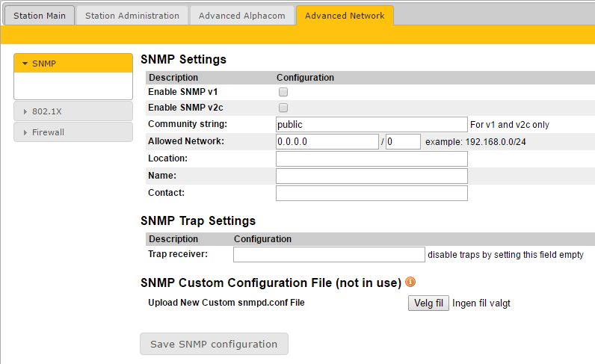The width and height of the screenshot is (595, 364).
Task: Enable SNMP v1 checkbox
Action: [x=283, y=92]
